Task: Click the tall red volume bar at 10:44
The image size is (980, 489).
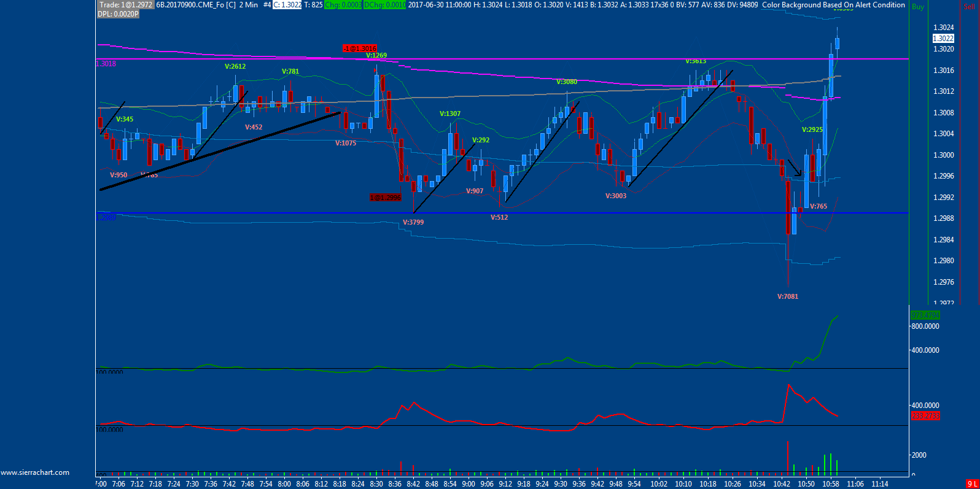Action: 788,458
